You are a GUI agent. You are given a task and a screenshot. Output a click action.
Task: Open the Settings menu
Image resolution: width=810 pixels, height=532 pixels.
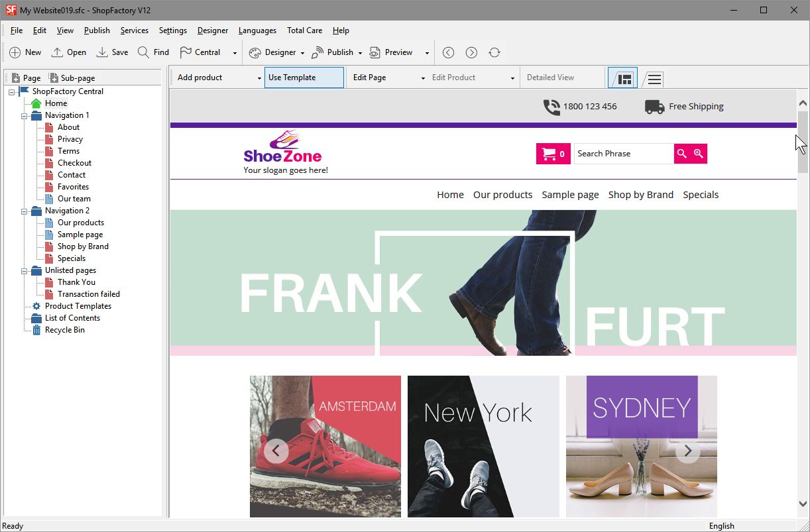point(173,30)
